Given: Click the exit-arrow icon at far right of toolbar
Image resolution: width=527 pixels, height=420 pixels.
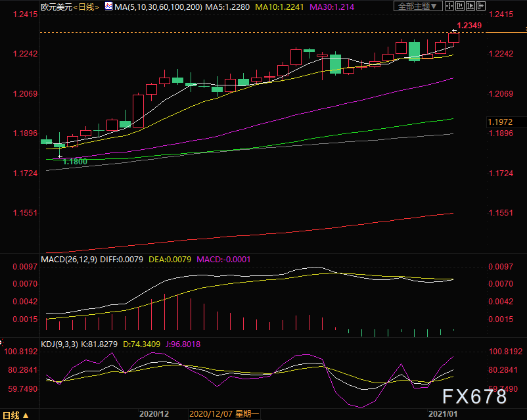Looking at the screenshot, I should pos(480,6).
